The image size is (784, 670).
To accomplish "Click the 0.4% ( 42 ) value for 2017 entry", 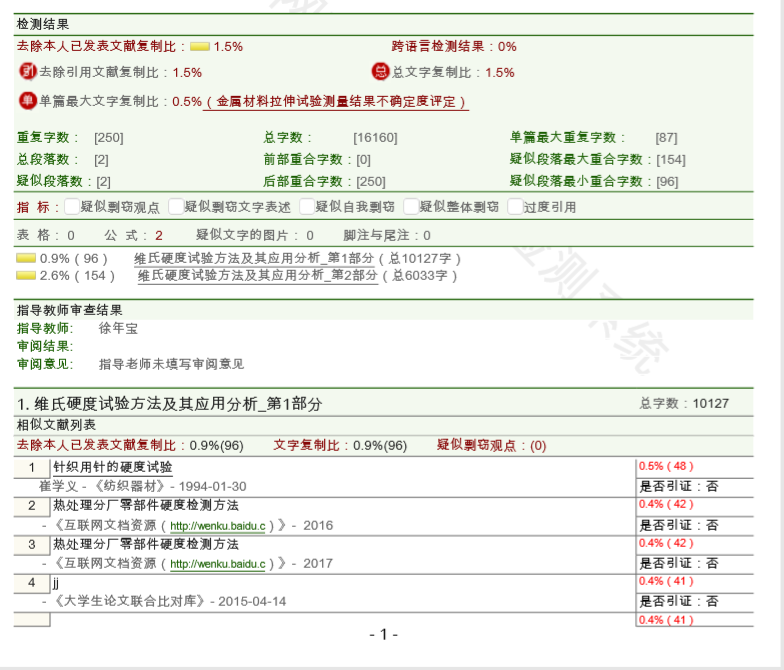I will (666, 543).
